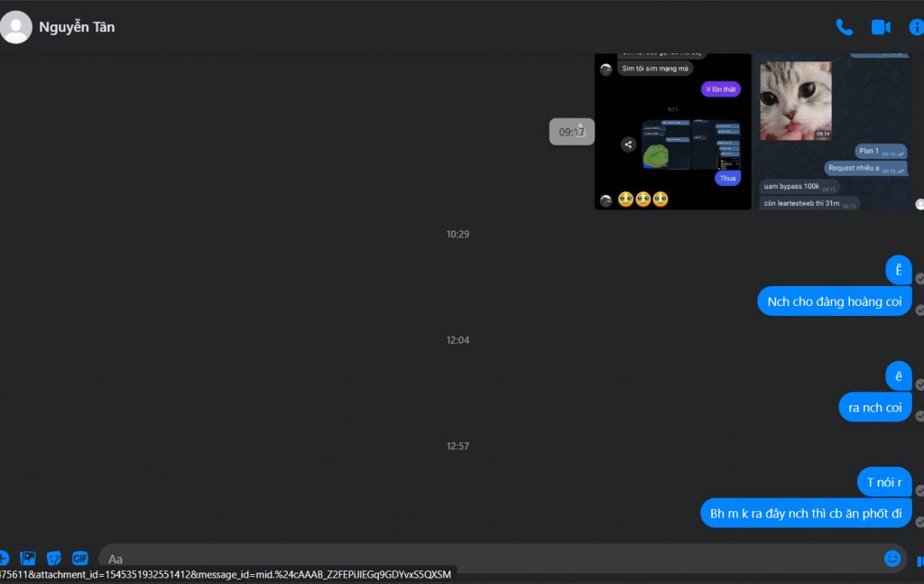Image resolution: width=924 pixels, height=584 pixels.
Task: Click the send icon beside the emoji button
Action: tap(919, 561)
